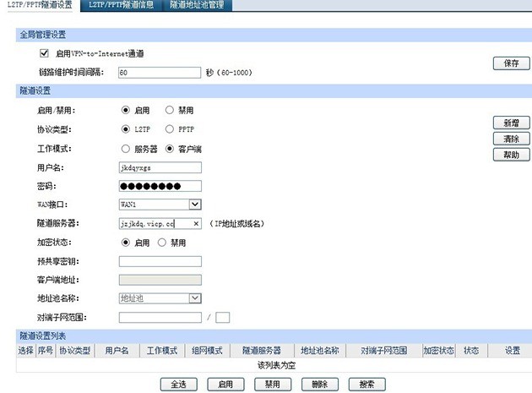Expand the 地址池名称 dropdown
Viewport: 532px width, 393px height.
160,298
